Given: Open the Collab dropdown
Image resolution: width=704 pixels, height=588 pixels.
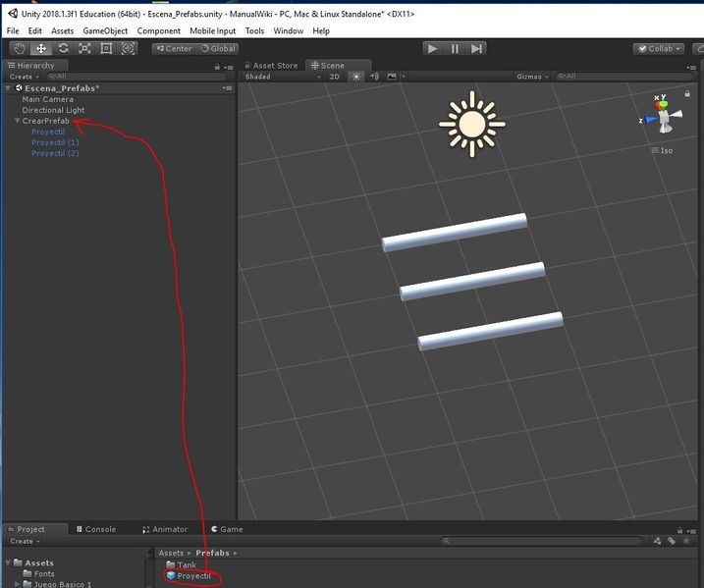Looking at the screenshot, I should (x=659, y=48).
